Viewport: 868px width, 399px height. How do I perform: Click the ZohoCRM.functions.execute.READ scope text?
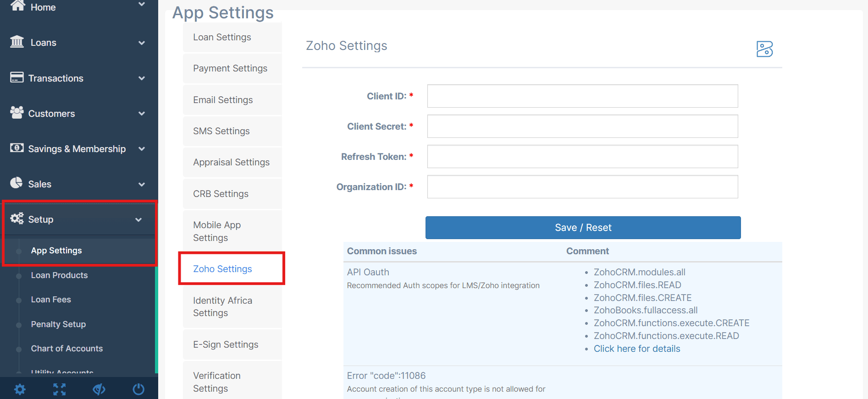(666, 336)
